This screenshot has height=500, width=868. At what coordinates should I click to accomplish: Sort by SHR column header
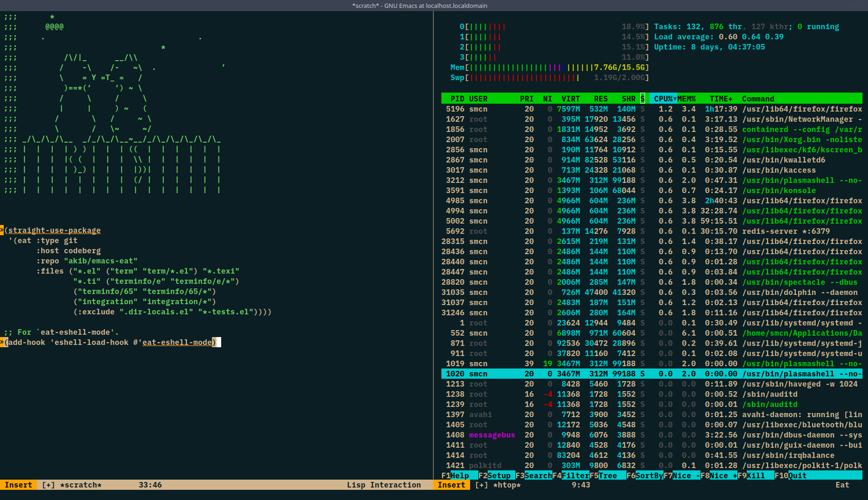point(628,99)
